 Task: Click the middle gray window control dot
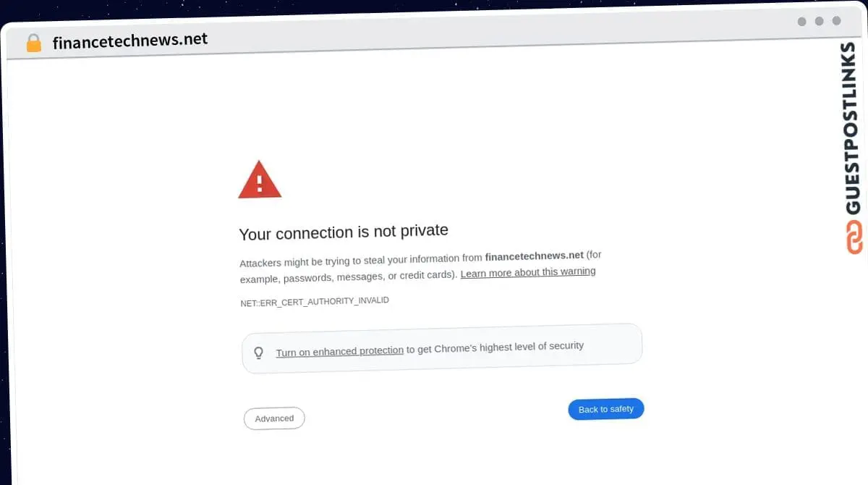coord(820,21)
